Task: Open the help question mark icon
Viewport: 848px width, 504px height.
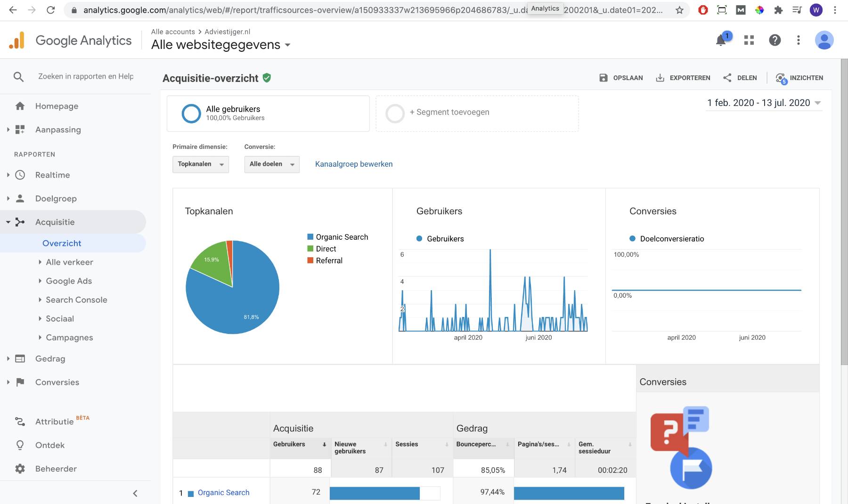Action: (775, 41)
